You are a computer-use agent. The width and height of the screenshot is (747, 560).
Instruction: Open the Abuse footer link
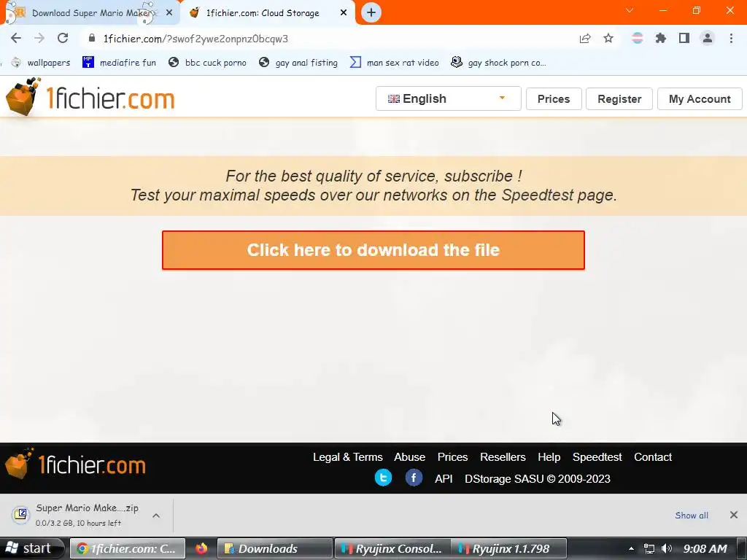tap(410, 457)
